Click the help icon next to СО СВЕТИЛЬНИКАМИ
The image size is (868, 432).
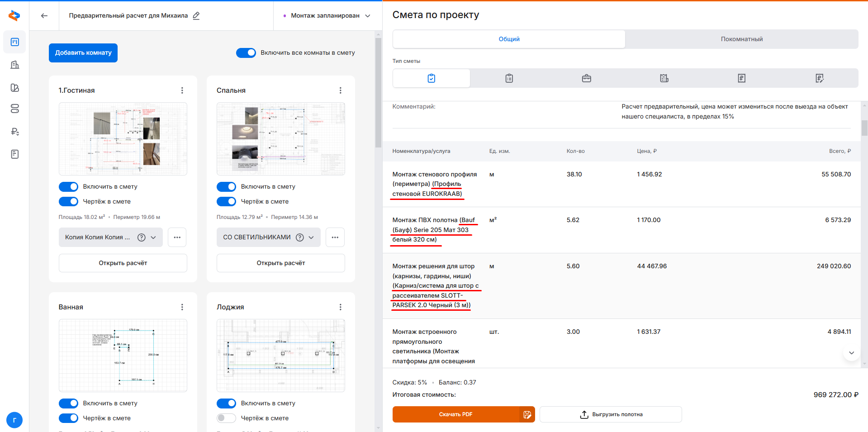299,237
